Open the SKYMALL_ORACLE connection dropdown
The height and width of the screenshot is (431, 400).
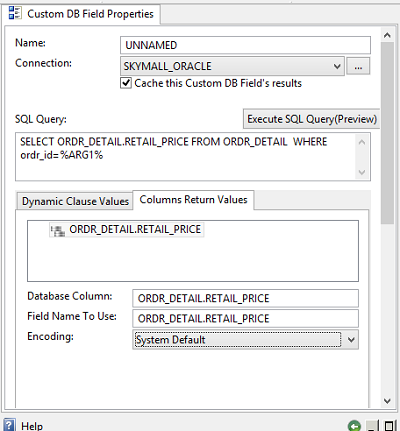tap(337, 66)
